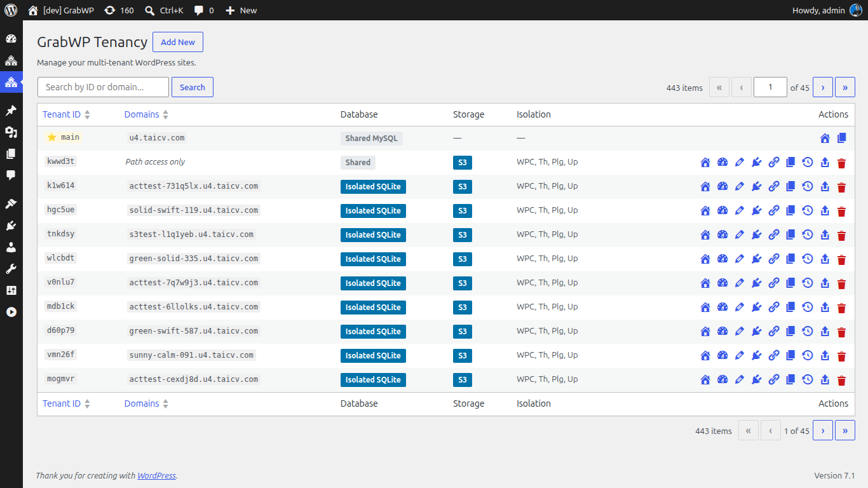Open the 160 updates item
868x488 pixels.
(119, 10)
